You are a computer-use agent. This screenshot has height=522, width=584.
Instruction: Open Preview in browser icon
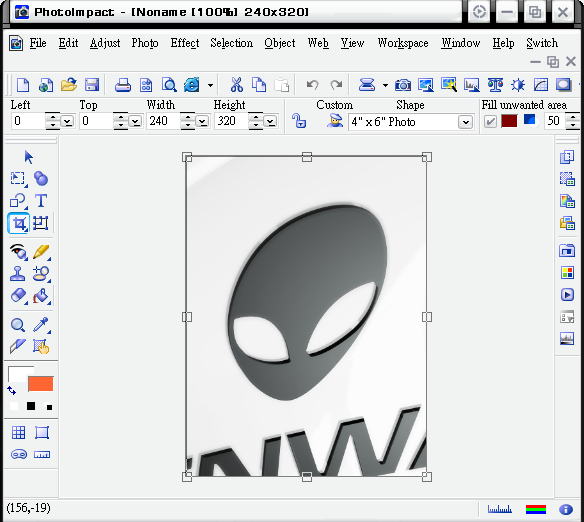tap(192, 85)
